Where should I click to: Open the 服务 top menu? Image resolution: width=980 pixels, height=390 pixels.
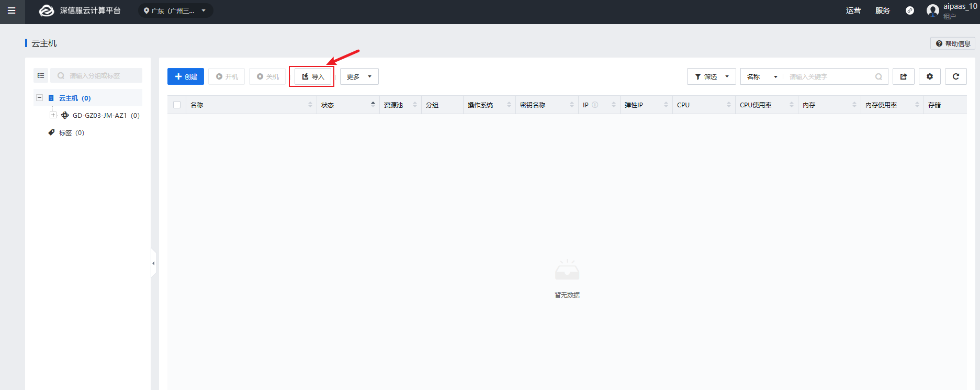tap(882, 11)
